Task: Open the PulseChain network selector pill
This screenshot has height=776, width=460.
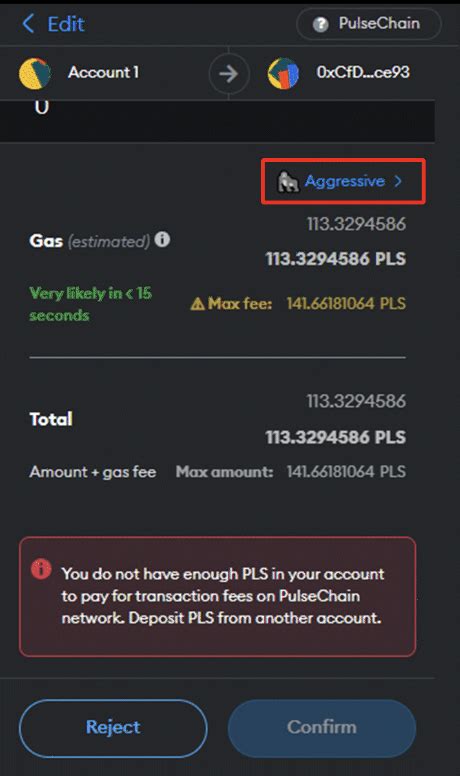Action: [x=368, y=23]
